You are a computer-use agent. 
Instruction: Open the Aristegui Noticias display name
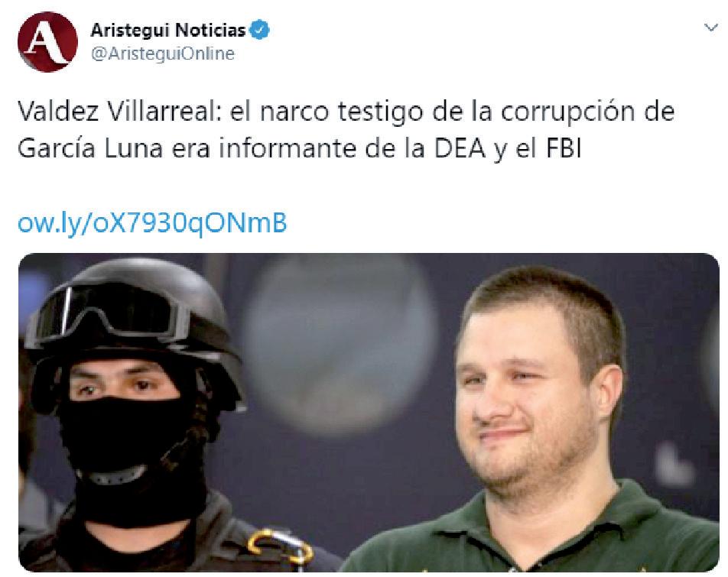tap(167, 30)
